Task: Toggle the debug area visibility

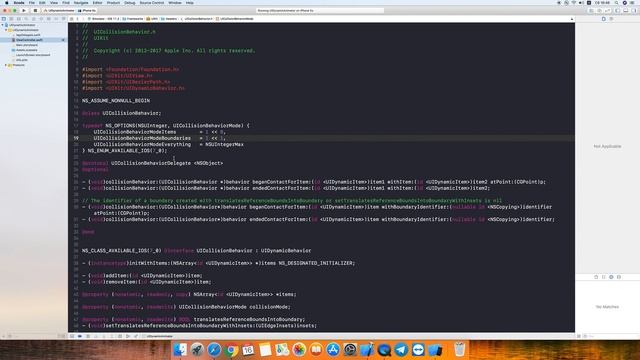Action: [x=626, y=10]
